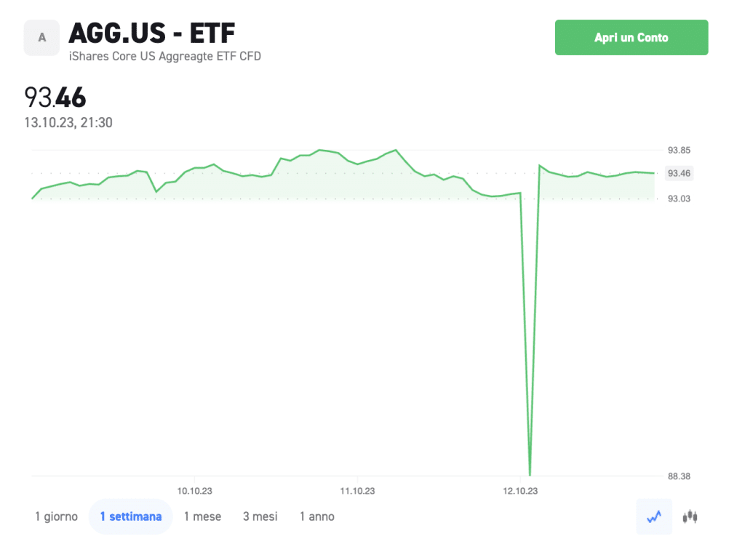Switch to the 1 mese timeframe
Screen dimensions: 745x560
(x=202, y=516)
